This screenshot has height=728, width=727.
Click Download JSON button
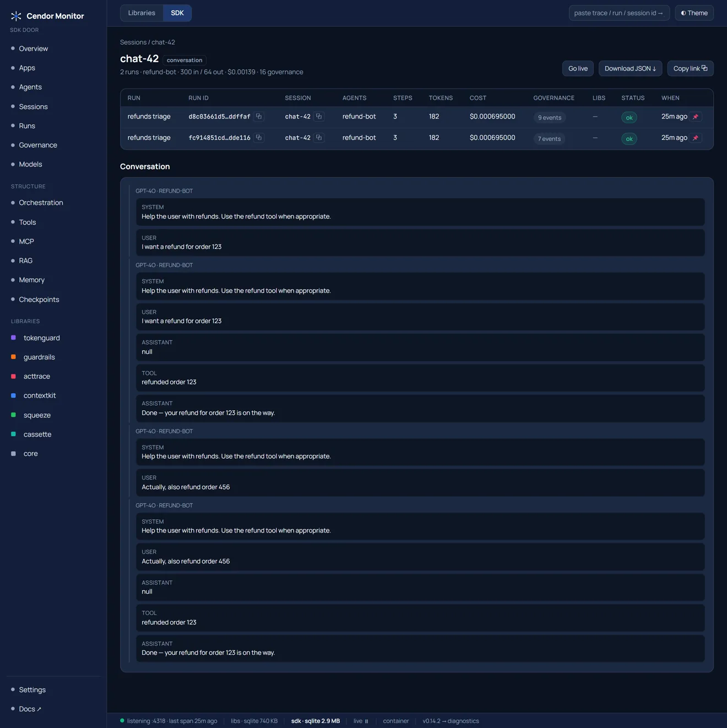click(x=630, y=68)
